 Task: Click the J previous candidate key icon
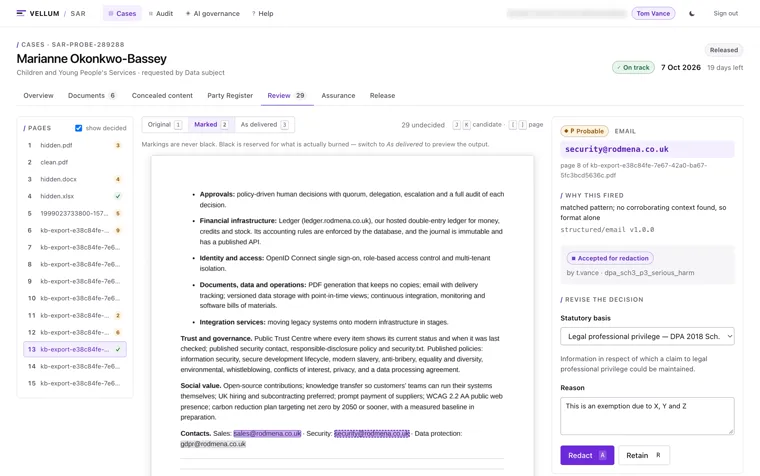456,125
